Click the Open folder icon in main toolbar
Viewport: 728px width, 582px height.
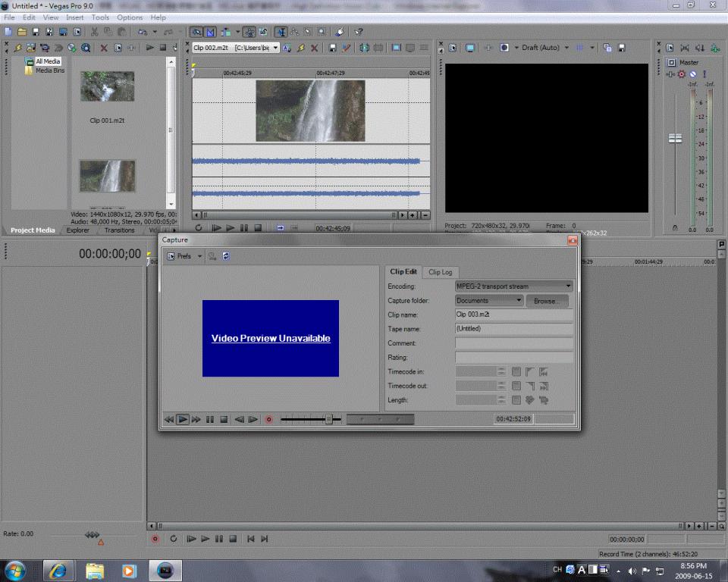coord(22,32)
